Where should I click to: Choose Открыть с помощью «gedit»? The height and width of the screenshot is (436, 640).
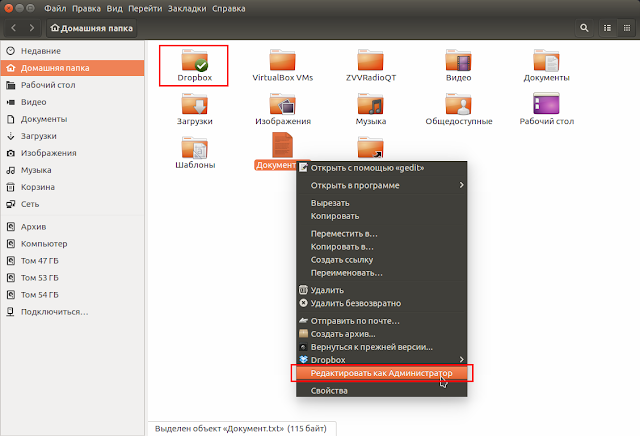pos(382,168)
